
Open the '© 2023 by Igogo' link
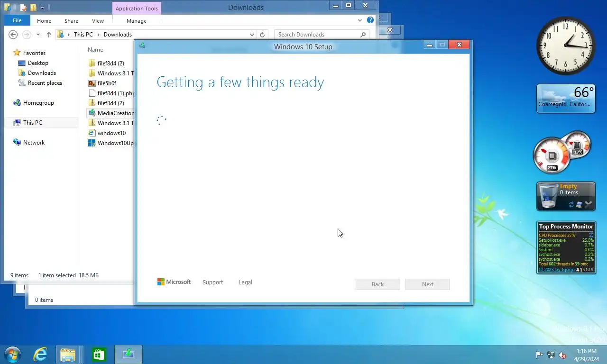pos(557,270)
